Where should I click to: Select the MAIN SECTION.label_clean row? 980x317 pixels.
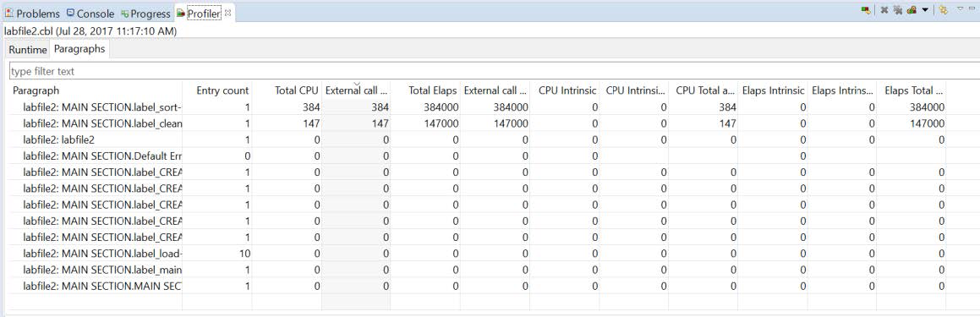point(476,123)
